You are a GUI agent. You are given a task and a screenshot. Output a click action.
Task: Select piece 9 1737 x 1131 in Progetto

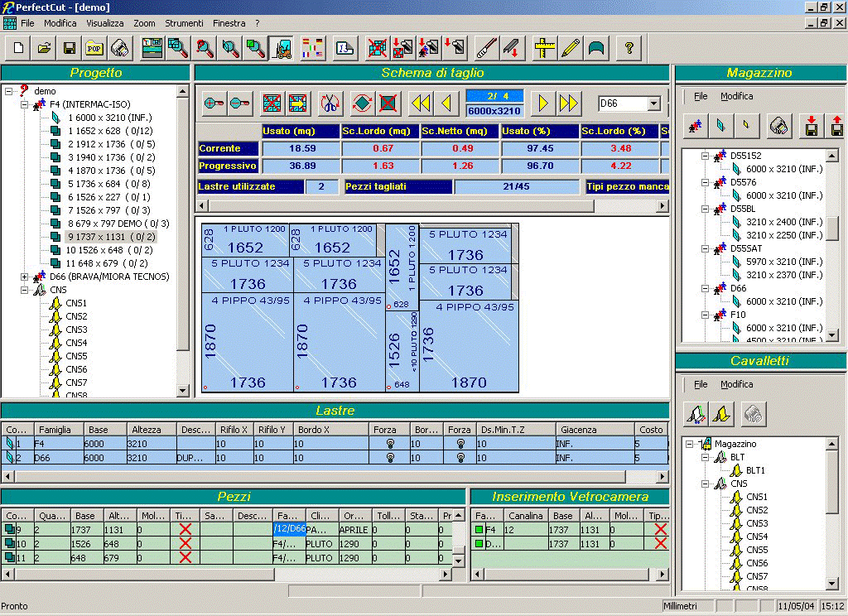111,237
